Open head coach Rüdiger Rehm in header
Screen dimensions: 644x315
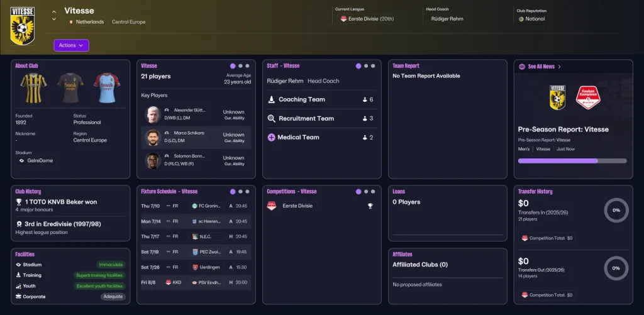click(447, 19)
